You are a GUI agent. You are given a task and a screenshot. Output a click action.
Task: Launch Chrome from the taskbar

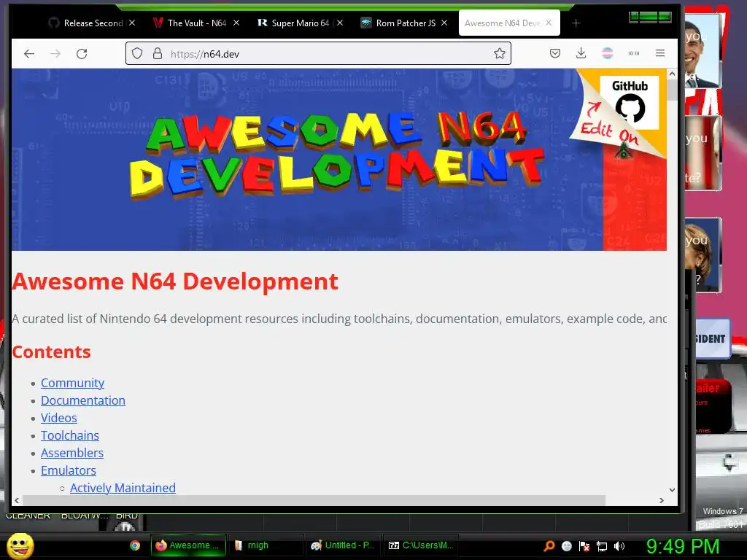(x=135, y=545)
